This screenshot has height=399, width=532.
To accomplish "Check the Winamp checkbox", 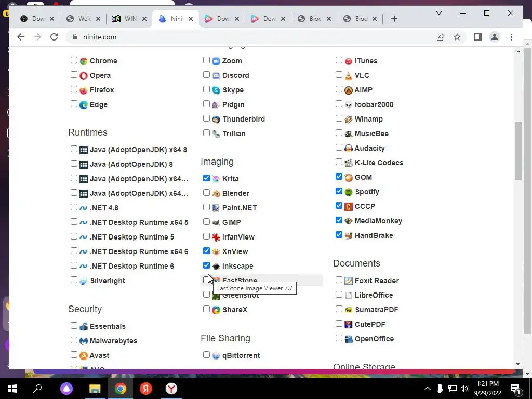I will [x=339, y=118].
